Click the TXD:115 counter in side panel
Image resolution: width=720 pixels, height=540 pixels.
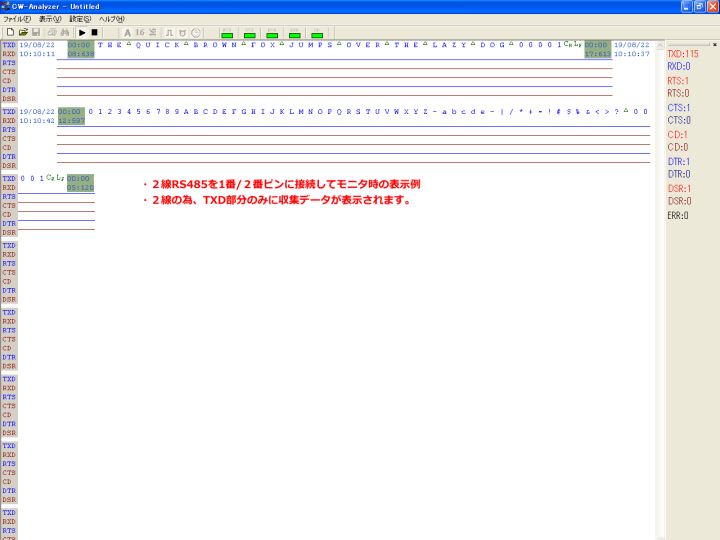tap(683, 54)
